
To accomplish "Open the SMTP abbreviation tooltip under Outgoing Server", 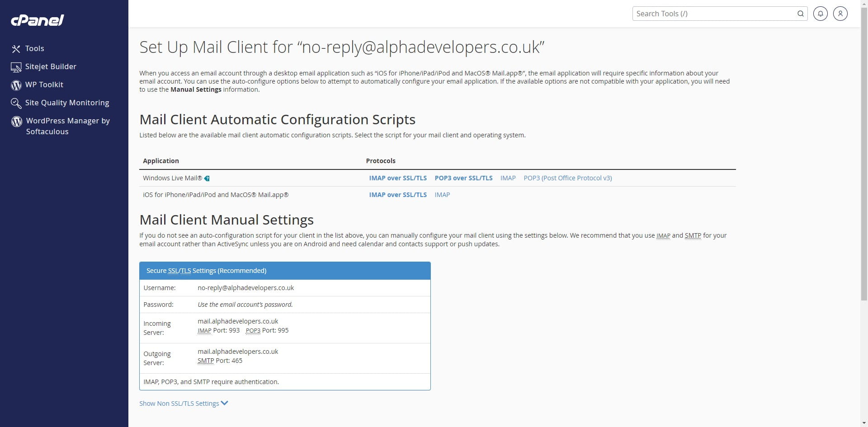I will [x=206, y=361].
